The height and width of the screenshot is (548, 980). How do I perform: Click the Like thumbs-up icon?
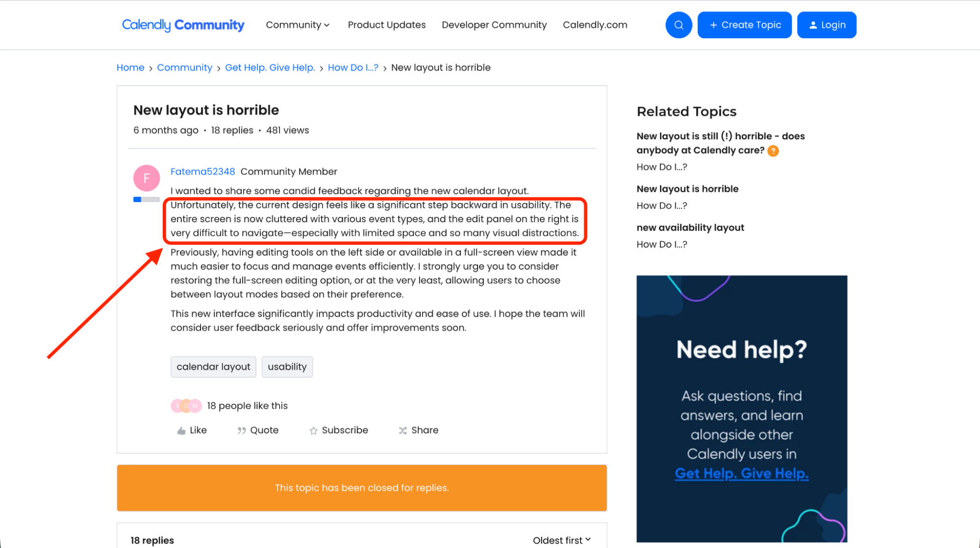coord(181,431)
